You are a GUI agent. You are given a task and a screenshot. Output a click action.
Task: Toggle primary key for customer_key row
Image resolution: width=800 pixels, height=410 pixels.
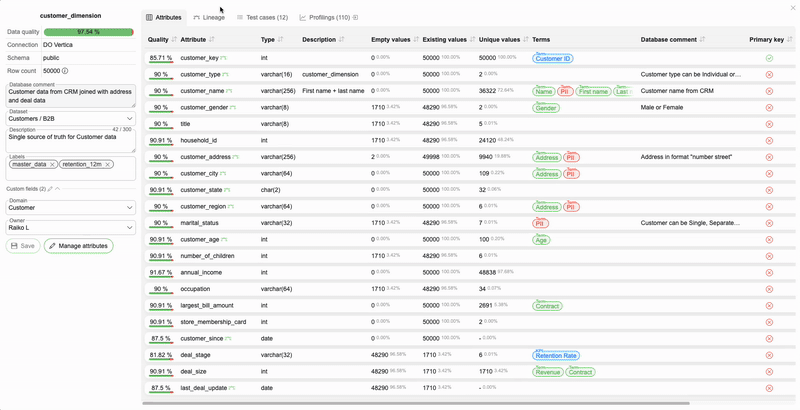point(769,58)
